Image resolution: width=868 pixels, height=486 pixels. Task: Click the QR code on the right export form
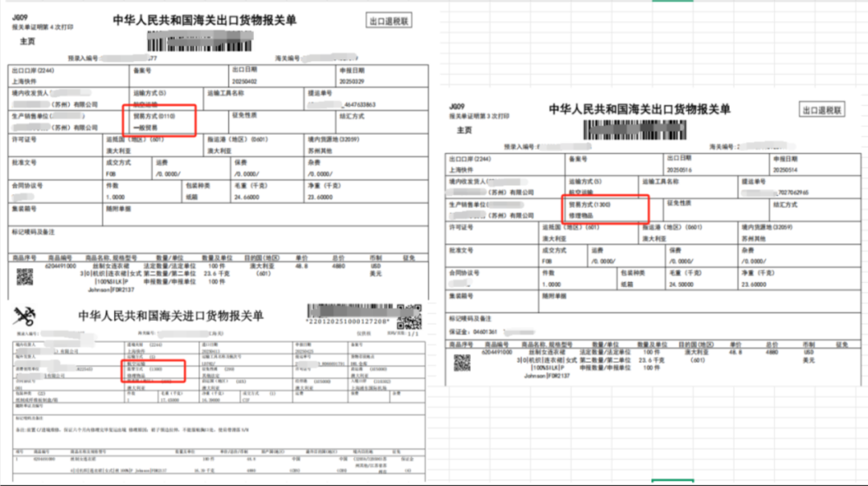(461, 362)
